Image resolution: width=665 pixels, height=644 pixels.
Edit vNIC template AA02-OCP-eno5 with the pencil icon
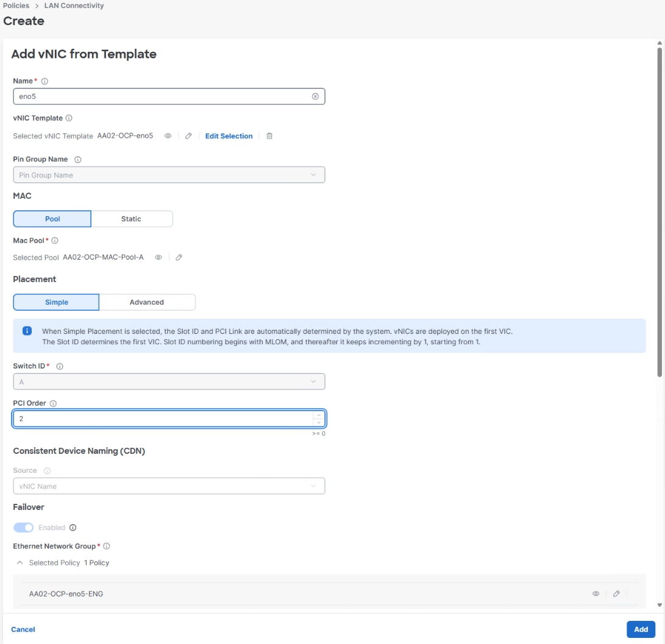coord(188,136)
